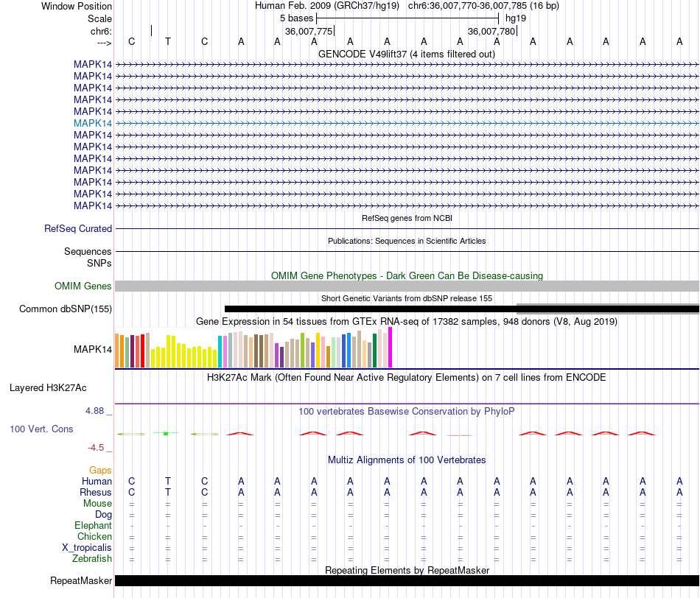Click the -4.5 PhyloP minimum value
Viewport: 700px width, 598px height.
[96, 448]
